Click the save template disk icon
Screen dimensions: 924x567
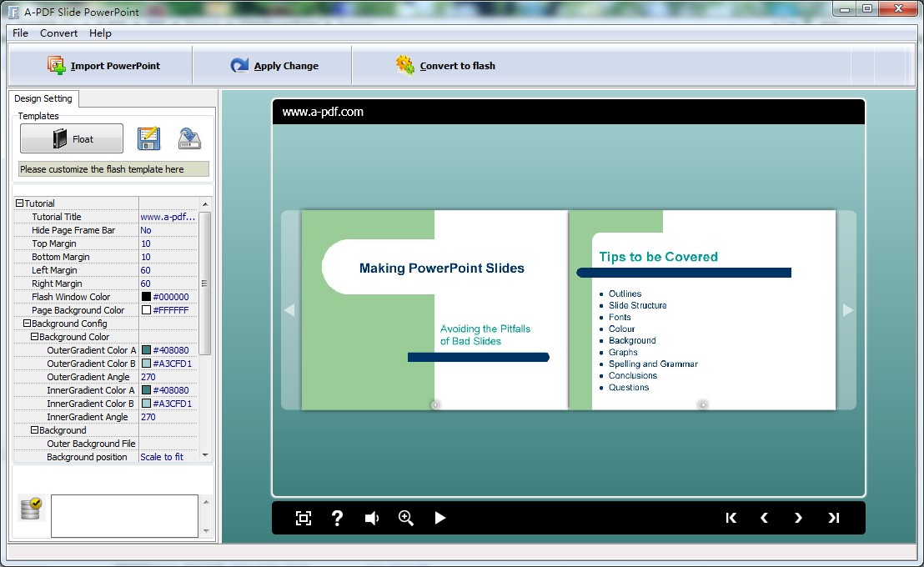coord(148,139)
